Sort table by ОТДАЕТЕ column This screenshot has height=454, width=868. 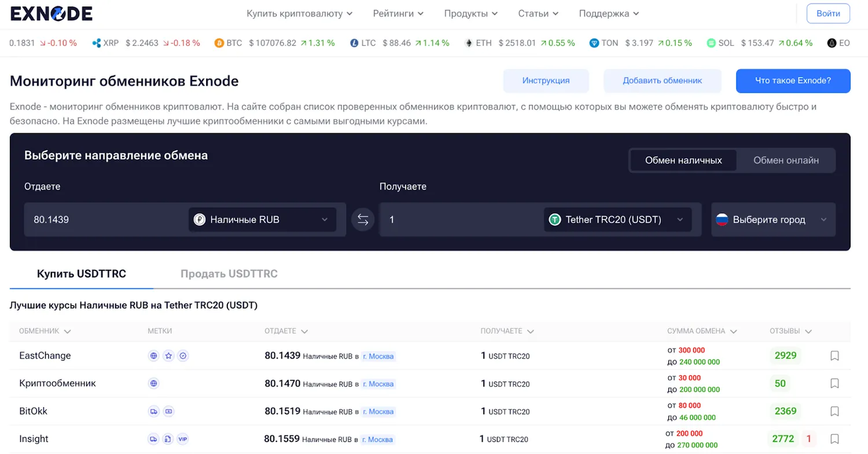pyautogui.click(x=286, y=331)
